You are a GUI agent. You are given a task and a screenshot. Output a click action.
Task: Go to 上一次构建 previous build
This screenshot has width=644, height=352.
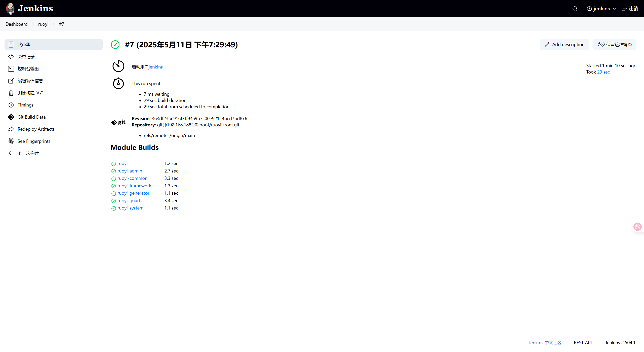pos(28,153)
